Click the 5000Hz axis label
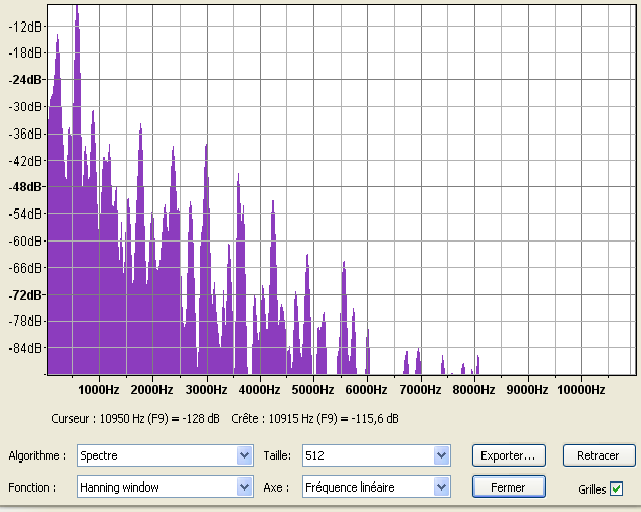Image resolution: width=641 pixels, height=512 pixels. click(x=313, y=390)
